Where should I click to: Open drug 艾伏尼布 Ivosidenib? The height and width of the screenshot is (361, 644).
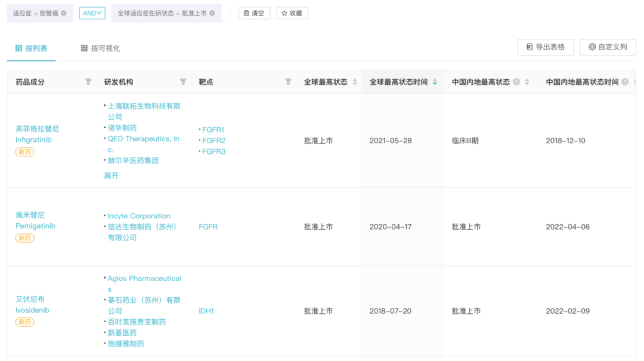click(x=32, y=305)
